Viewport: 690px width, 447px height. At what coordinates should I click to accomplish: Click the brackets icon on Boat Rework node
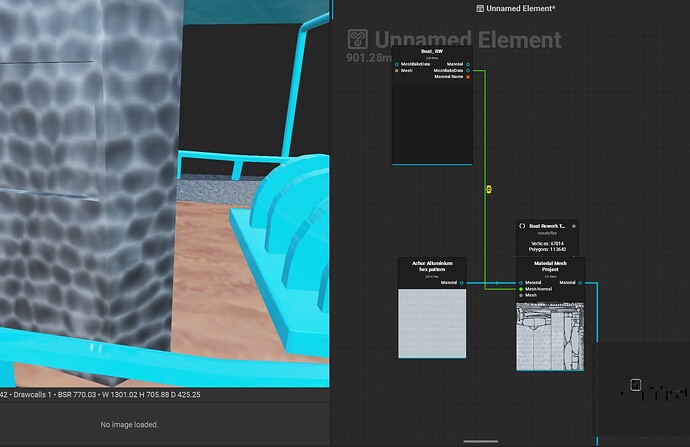[522, 226]
